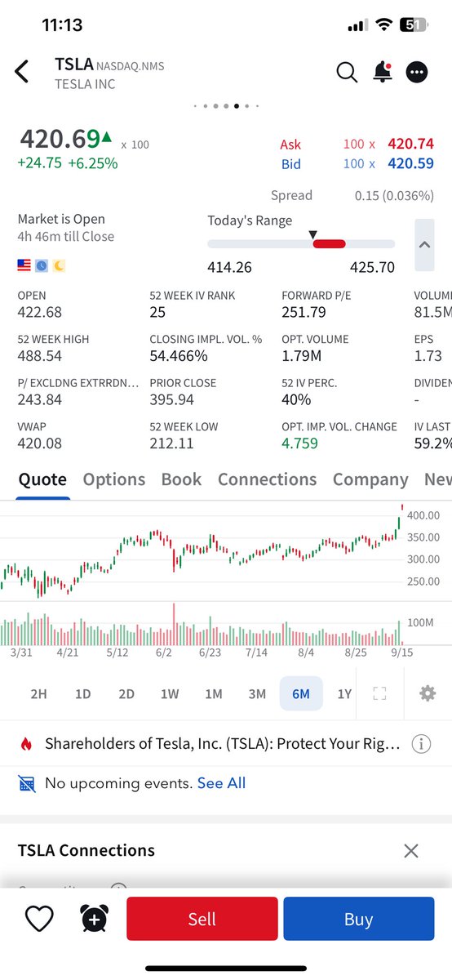Tap the 52 WEEK HIGH value 488.54
Image resolution: width=452 pixels, height=980 pixels.
click(40, 355)
